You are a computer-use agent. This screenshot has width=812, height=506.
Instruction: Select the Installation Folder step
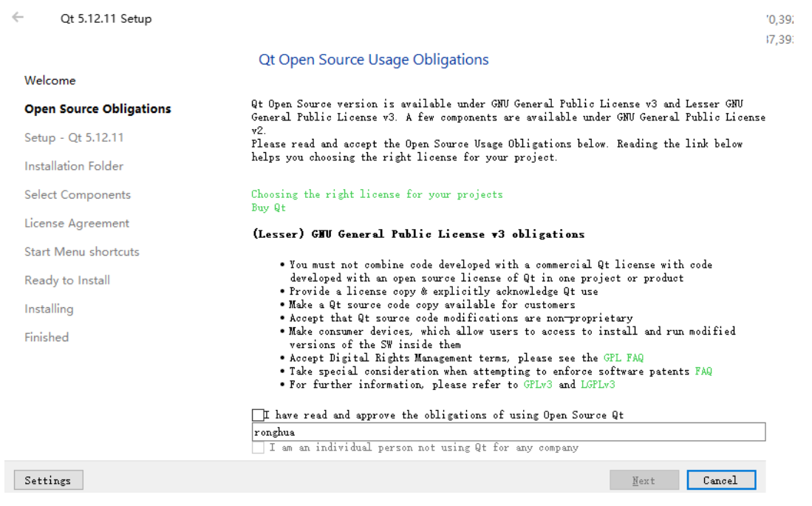pos(74,165)
